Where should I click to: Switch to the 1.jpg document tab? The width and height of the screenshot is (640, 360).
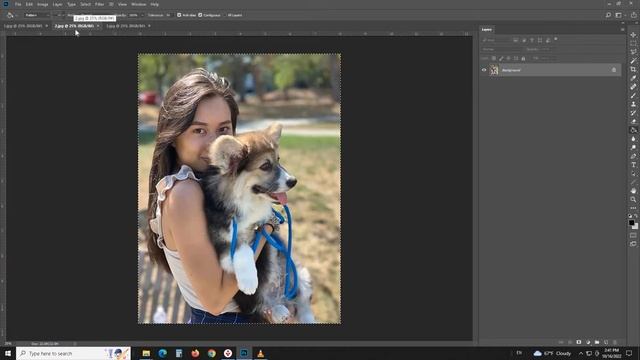coord(23,26)
